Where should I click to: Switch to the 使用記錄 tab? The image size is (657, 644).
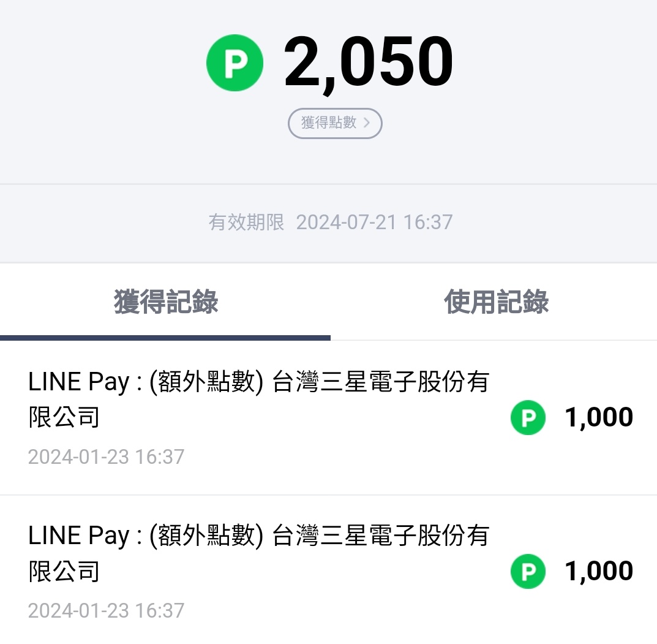pyautogui.click(x=496, y=303)
